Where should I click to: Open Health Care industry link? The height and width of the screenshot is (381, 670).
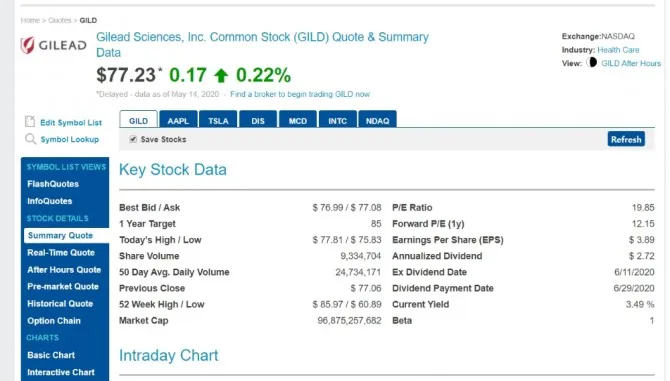pos(618,50)
